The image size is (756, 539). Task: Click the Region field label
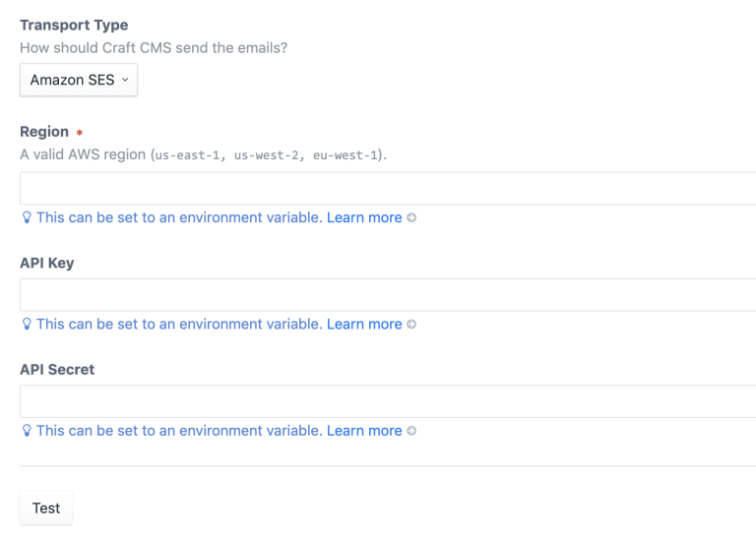coord(44,132)
